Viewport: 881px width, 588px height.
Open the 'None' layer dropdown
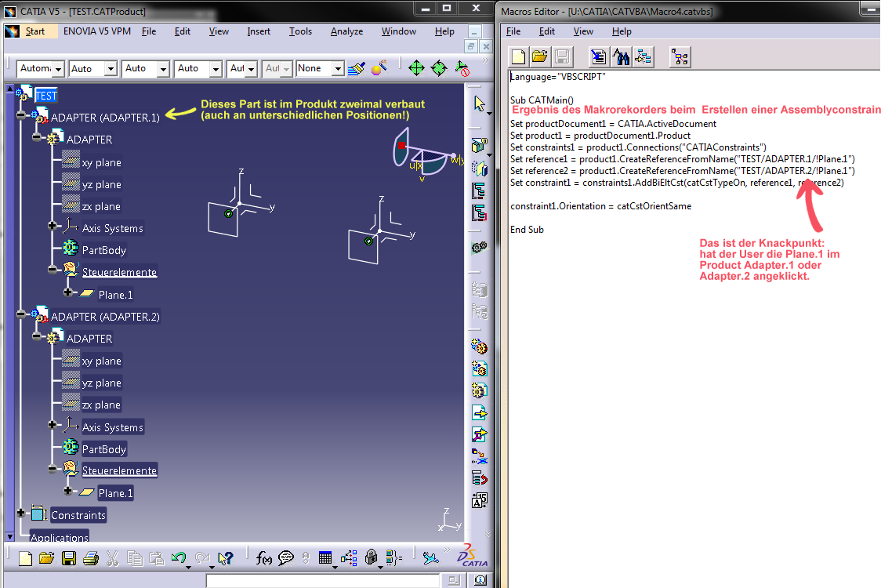(338, 69)
